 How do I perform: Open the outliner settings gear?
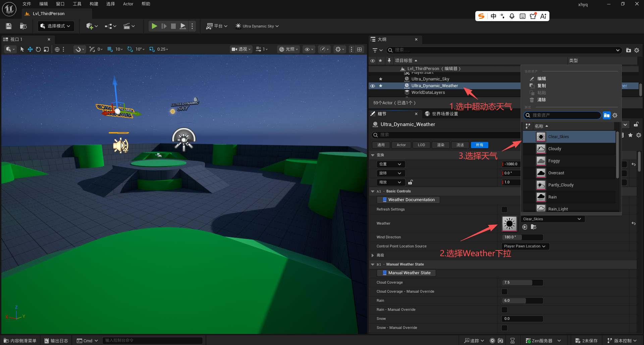click(x=637, y=50)
